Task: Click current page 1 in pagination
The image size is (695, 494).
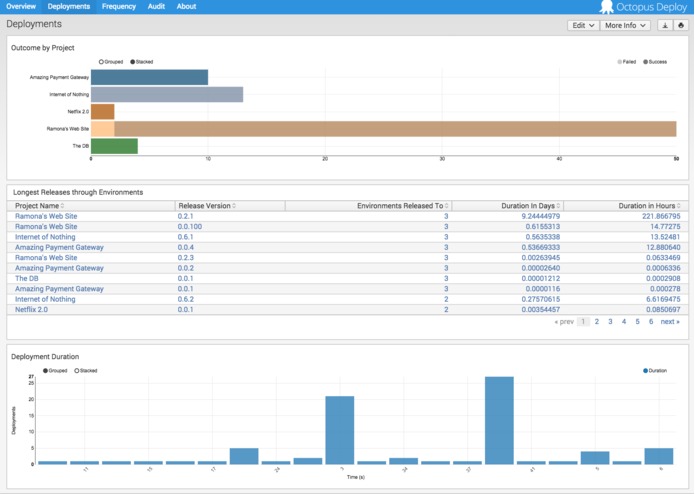Action: 583,322
